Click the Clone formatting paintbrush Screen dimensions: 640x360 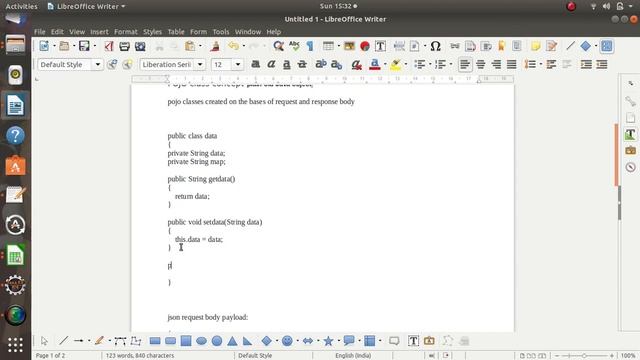[x=215, y=46]
